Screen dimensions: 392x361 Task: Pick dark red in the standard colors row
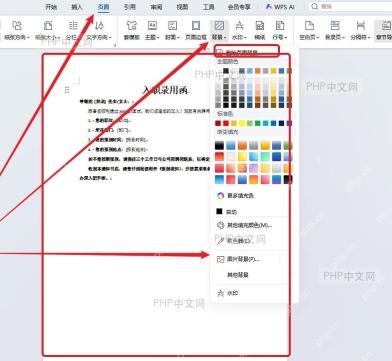[x=218, y=123]
